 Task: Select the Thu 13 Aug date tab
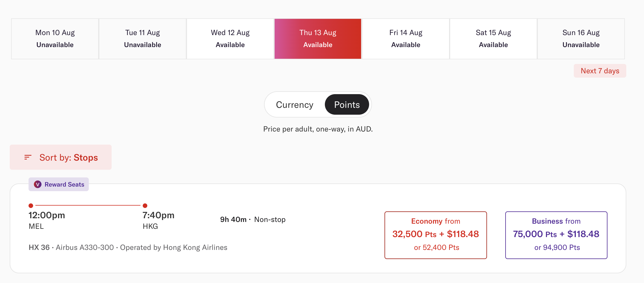[x=318, y=39]
